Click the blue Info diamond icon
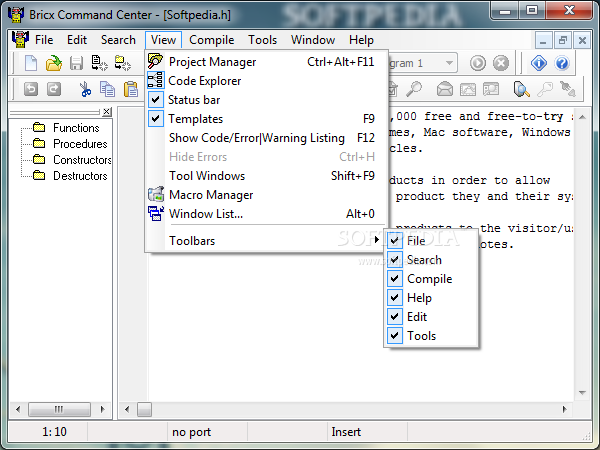 pos(539,63)
